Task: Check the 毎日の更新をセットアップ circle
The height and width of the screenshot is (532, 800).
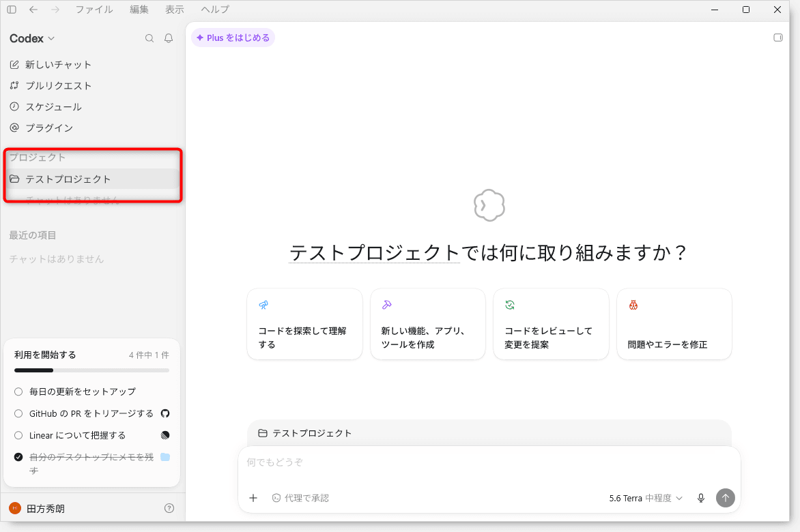Action: tap(18, 391)
